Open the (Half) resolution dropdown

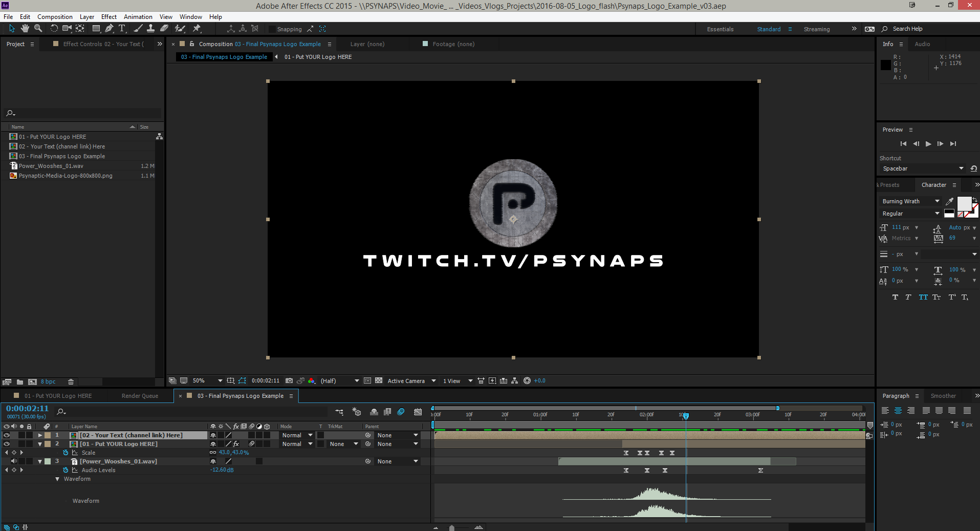(340, 380)
